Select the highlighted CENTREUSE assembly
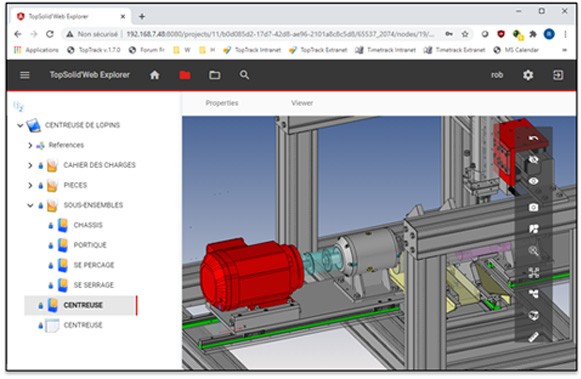Viewport: 581px width, 379px height. 80,305
